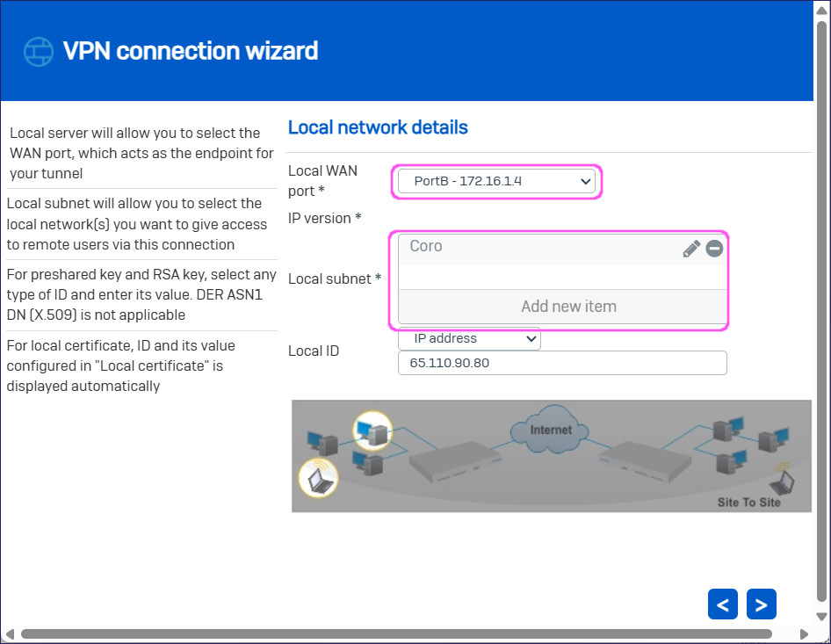Click the Internet cloud in the diagram
This screenshot has width=831, height=644.
pos(551,430)
